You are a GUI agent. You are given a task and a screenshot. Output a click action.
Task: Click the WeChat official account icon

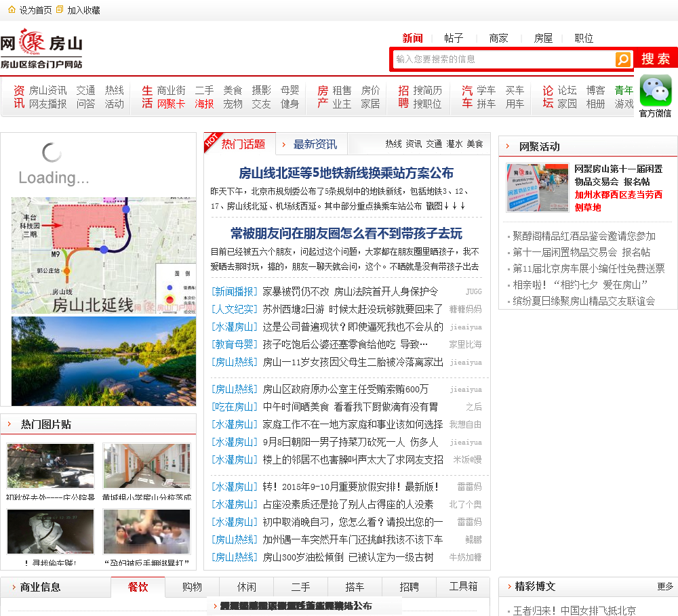pyautogui.click(x=655, y=91)
